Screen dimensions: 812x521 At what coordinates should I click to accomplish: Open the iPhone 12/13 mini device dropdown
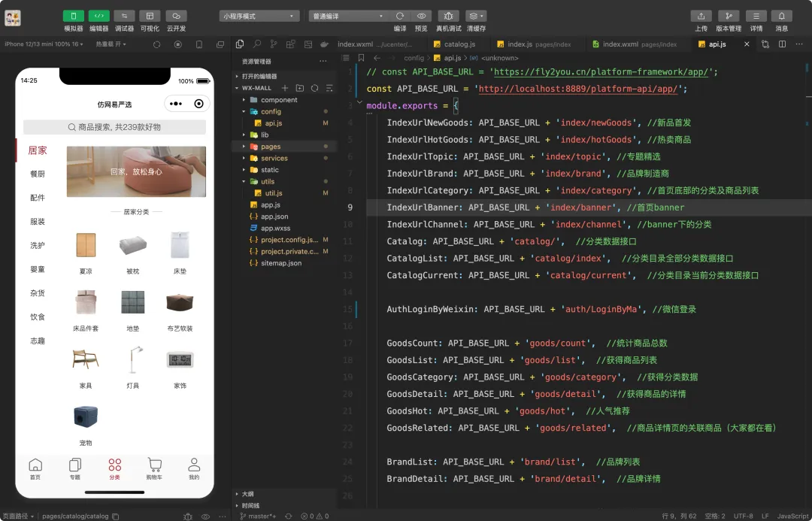click(44, 44)
